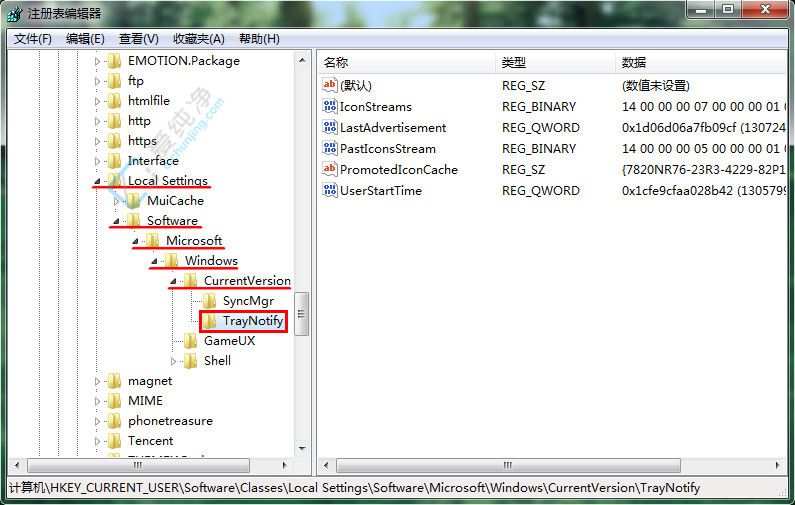Click the icon beside LastAdvertisement
795x505 pixels.
(330, 127)
